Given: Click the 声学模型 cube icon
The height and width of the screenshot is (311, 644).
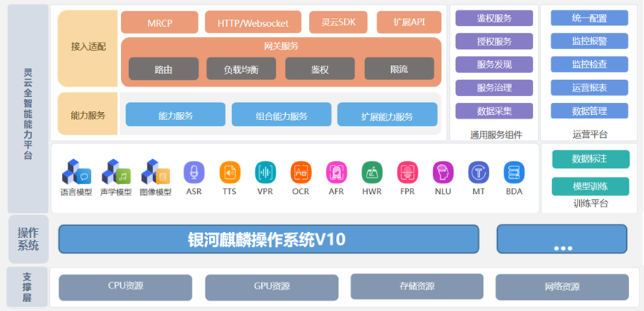Looking at the screenshot, I should tap(116, 172).
